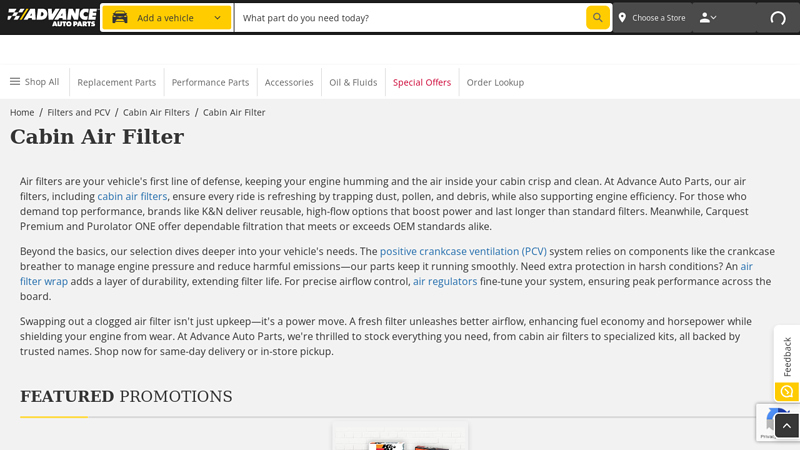Image resolution: width=800 pixels, height=450 pixels.
Task: Click the car icon in Add a vehicle
Action: pos(120,18)
